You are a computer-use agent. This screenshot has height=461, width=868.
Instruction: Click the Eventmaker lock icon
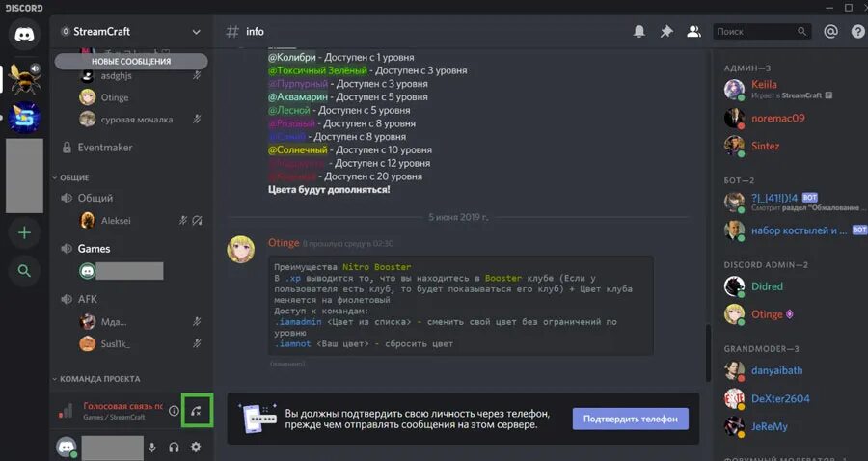(67, 148)
